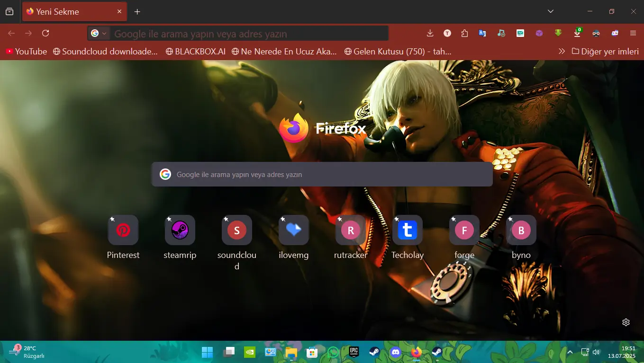Open the Soundcloud downloader bookmark
The width and height of the screenshot is (644, 363).
coord(105,52)
